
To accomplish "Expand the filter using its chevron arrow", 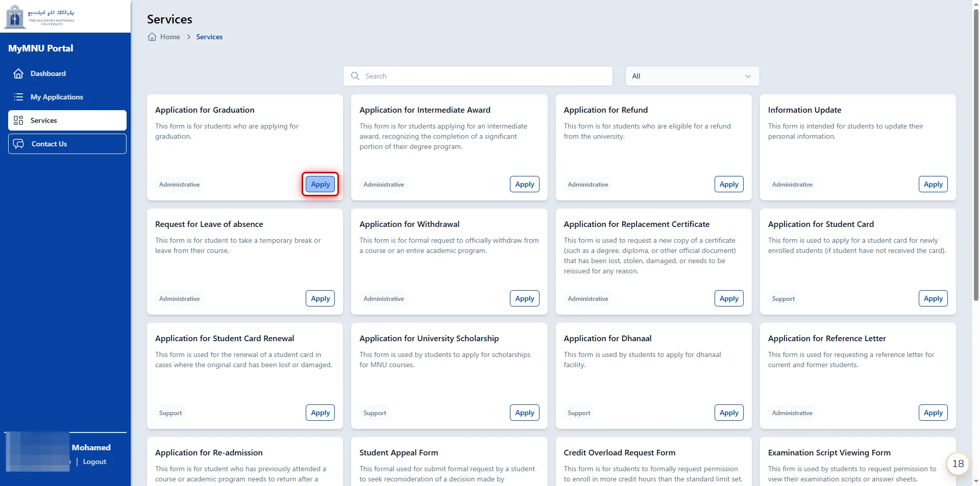I will [x=748, y=76].
